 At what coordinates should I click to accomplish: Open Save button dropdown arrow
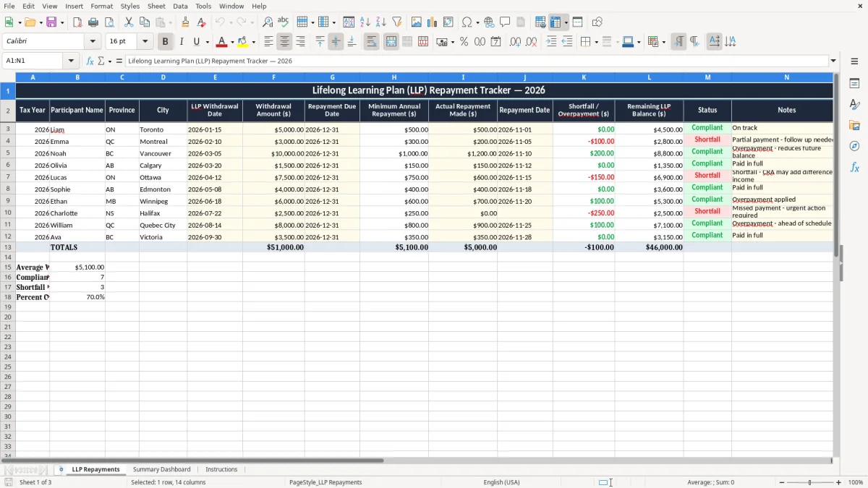(x=62, y=22)
